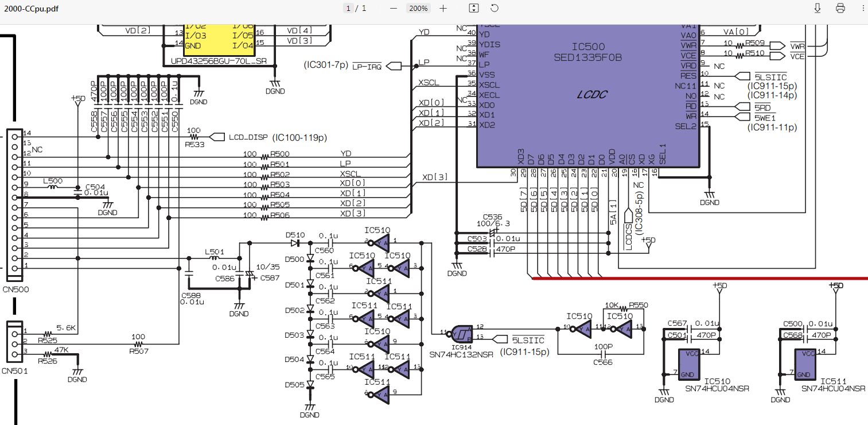Click capacitor label C562
Screen dimensions: 868x425
tap(324, 301)
